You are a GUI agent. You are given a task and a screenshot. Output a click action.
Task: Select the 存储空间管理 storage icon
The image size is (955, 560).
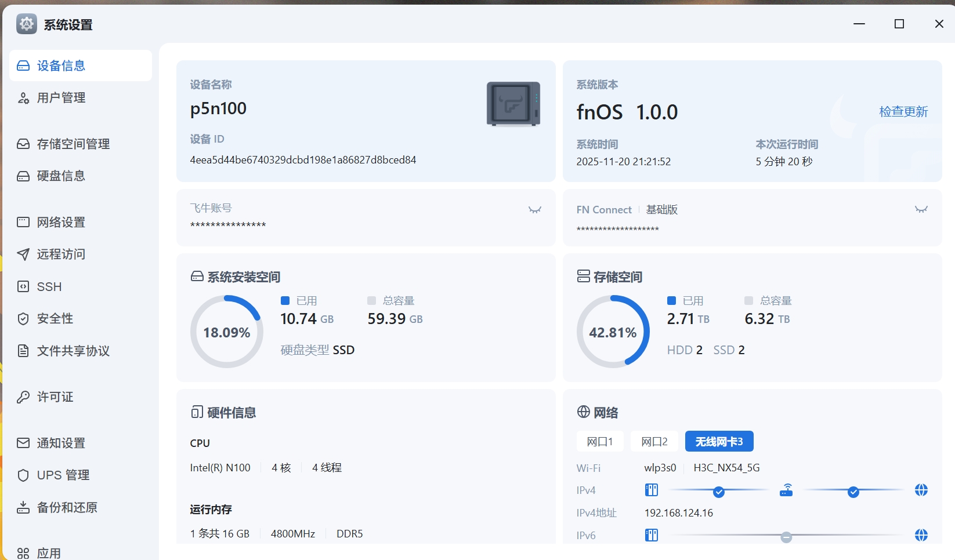point(23,144)
